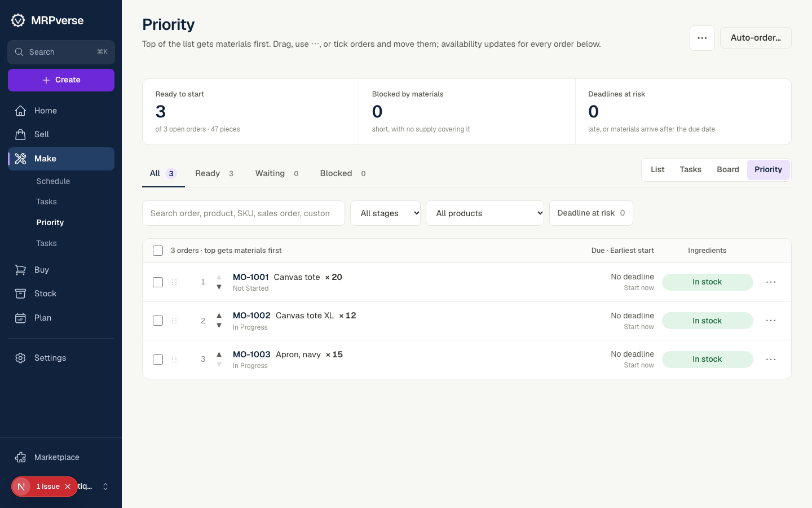Screen dimensions: 812x508
Task: Switch to the Waiting tab
Action: [x=277, y=173]
